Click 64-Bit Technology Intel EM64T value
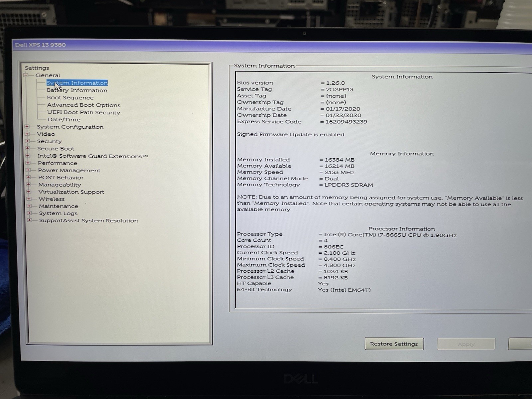Image resolution: width=532 pixels, height=399 pixels. coord(344,290)
